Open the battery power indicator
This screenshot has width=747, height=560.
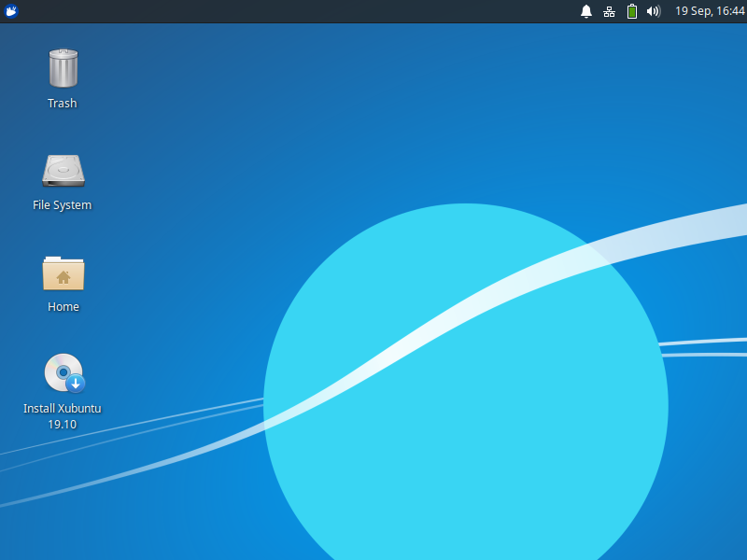tap(632, 11)
